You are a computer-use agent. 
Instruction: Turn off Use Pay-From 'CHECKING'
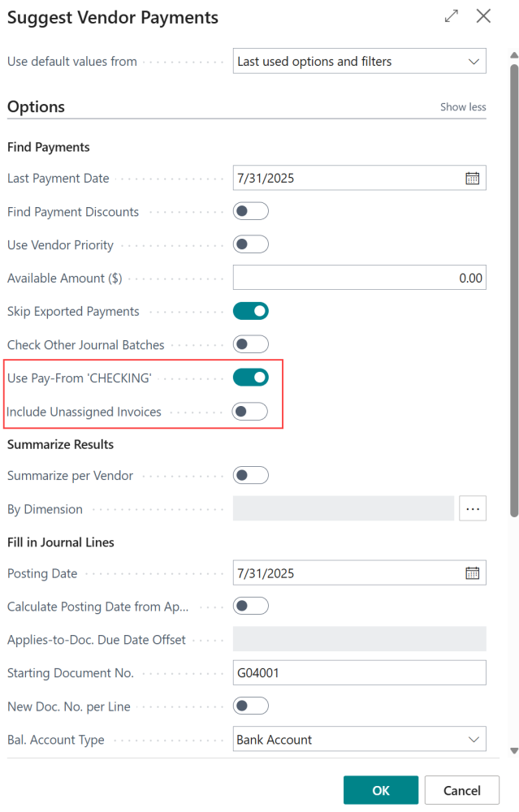[x=250, y=377]
